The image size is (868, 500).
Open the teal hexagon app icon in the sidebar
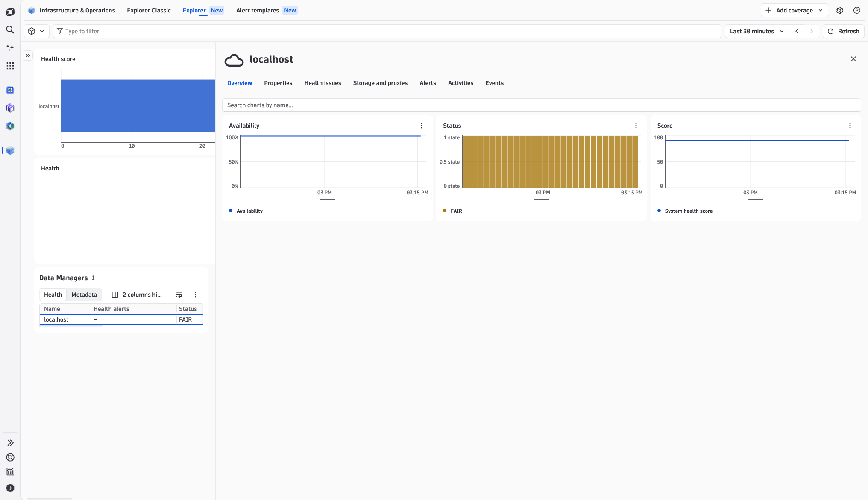point(10,126)
